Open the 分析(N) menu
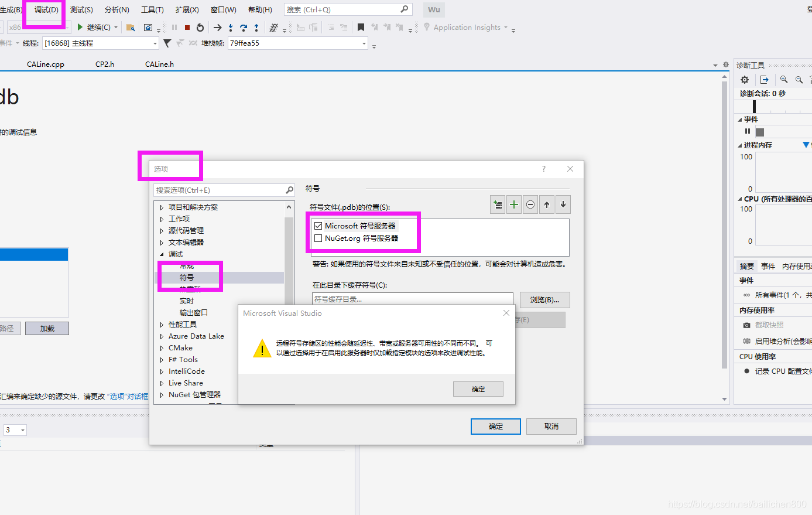Viewport: 812px width, 515px height. 117,9
